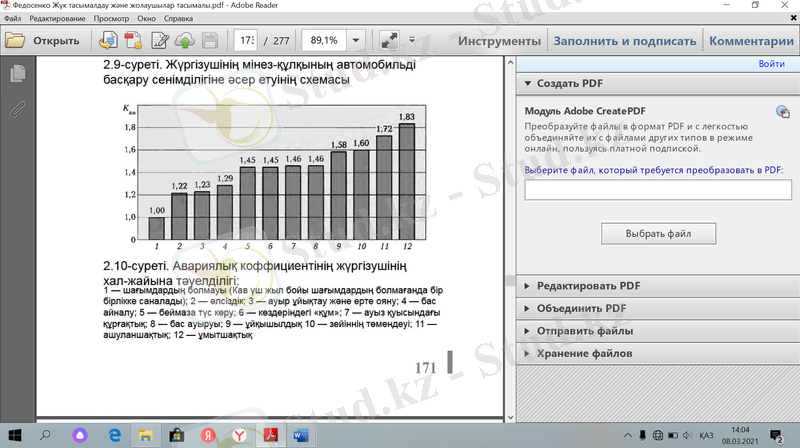The width and height of the screenshot is (800, 448).
Task: Open the page thumbnails panel
Action: tap(16, 74)
